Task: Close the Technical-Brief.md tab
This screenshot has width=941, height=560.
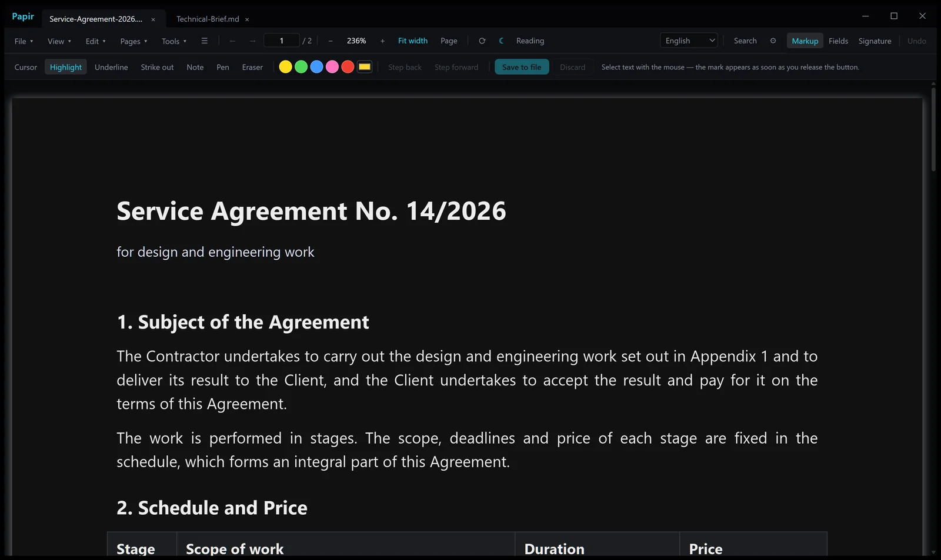Action: point(247,19)
